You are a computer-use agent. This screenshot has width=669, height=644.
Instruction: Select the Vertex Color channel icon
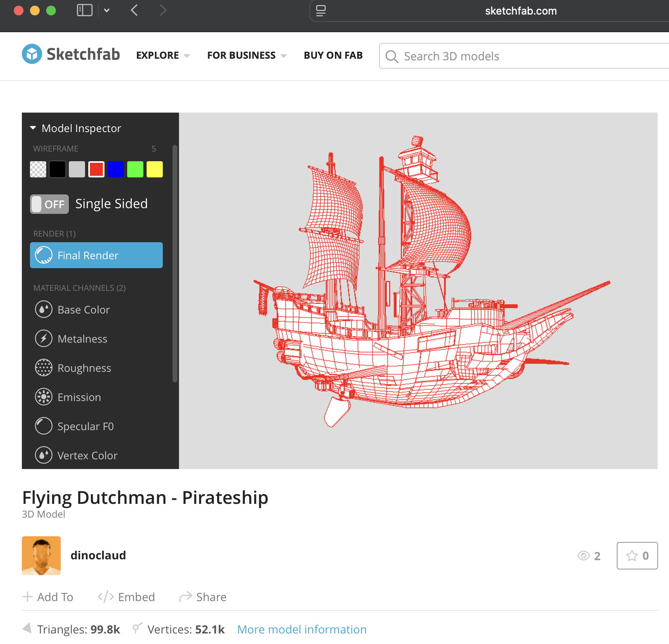point(44,455)
